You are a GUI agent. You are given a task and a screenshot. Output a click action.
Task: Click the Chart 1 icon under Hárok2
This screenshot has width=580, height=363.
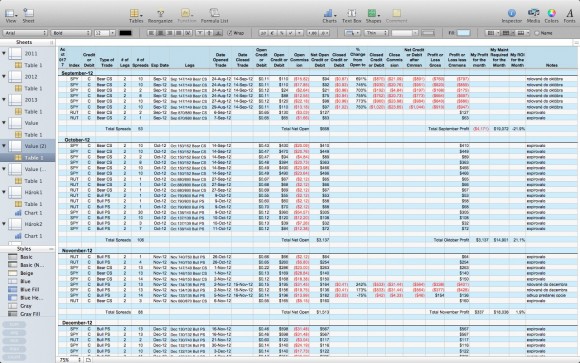coord(18,236)
